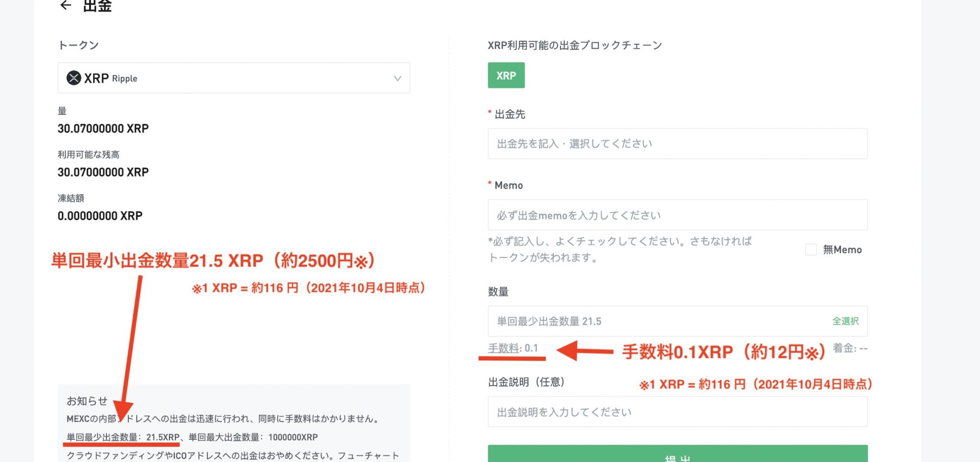Click into the Memo input field
This screenshot has height=462, width=980.
click(677, 215)
